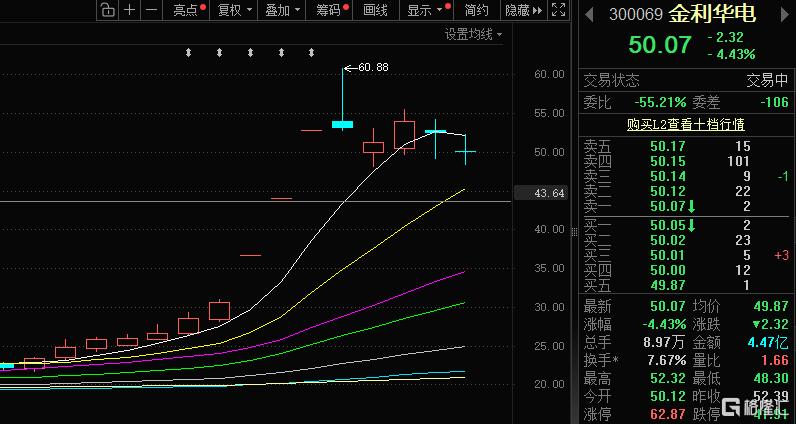Switch to 简约 simple view

coord(476,10)
